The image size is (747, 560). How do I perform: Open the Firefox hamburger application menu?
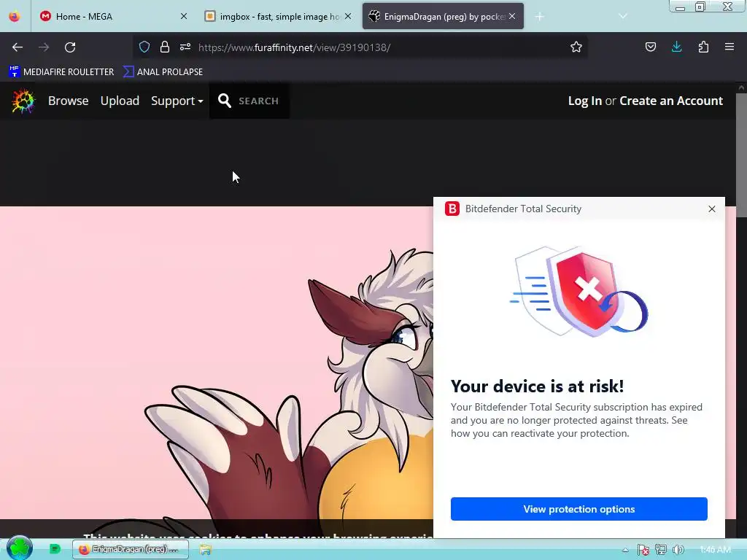(x=729, y=47)
